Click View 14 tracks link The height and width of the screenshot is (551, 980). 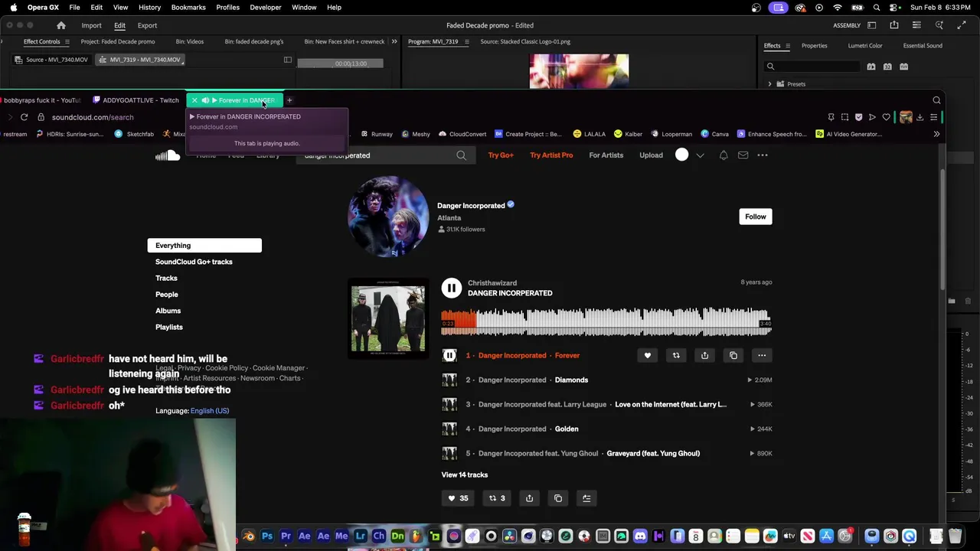coord(464,474)
